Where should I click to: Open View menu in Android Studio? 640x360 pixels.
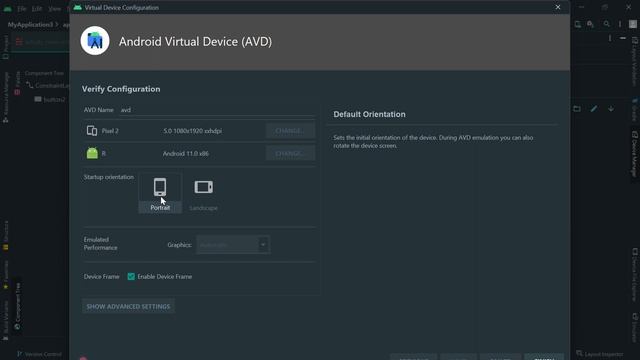pyautogui.click(x=54, y=8)
